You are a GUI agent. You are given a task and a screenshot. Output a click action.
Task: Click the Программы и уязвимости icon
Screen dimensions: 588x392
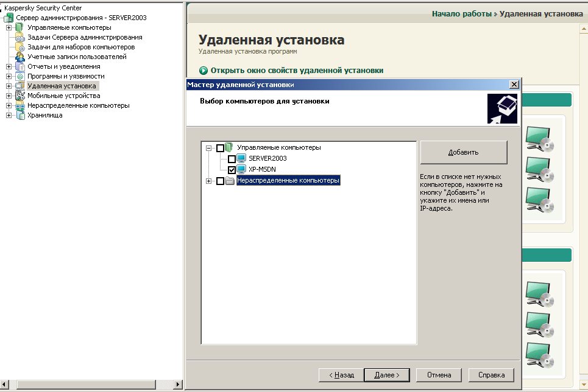coord(20,76)
